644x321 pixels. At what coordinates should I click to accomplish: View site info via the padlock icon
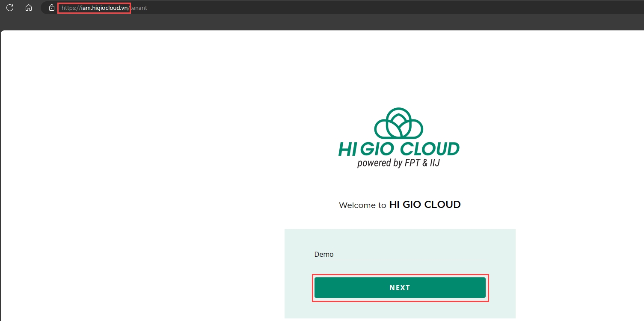coord(52,8)
